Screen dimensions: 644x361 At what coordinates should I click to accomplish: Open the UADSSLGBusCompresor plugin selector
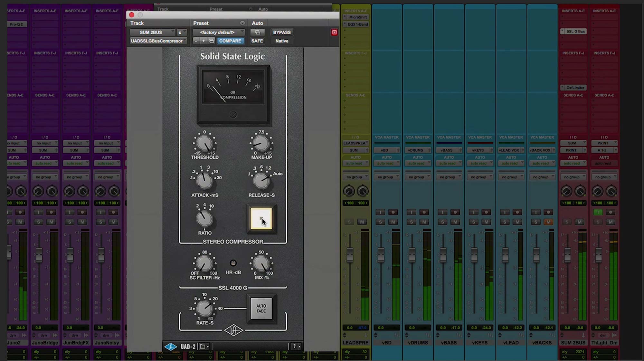point(158,41)
